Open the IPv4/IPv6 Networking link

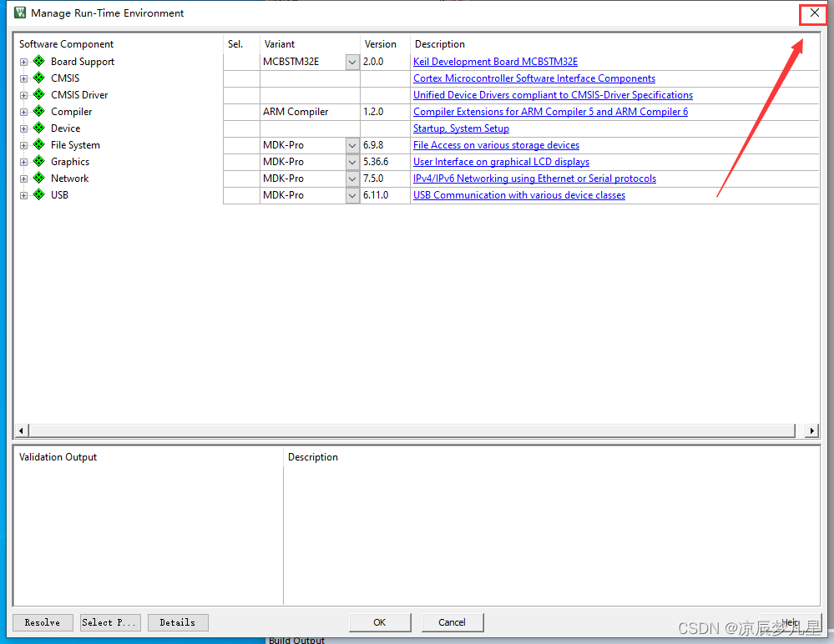tap(534, 179)
